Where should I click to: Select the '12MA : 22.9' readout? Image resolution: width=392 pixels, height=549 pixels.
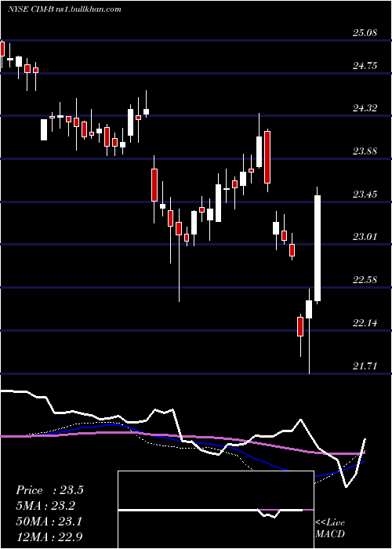click(49, 537)
